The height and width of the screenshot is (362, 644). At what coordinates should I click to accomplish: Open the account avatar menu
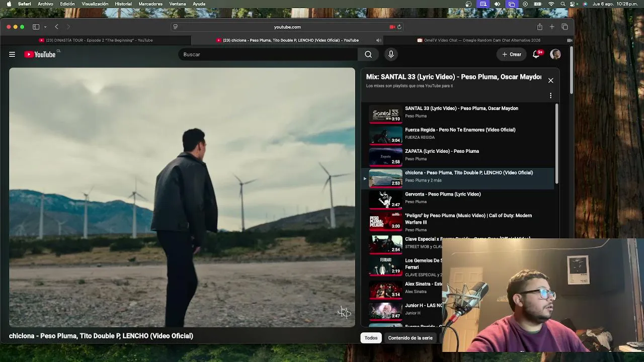pos(555,54)
